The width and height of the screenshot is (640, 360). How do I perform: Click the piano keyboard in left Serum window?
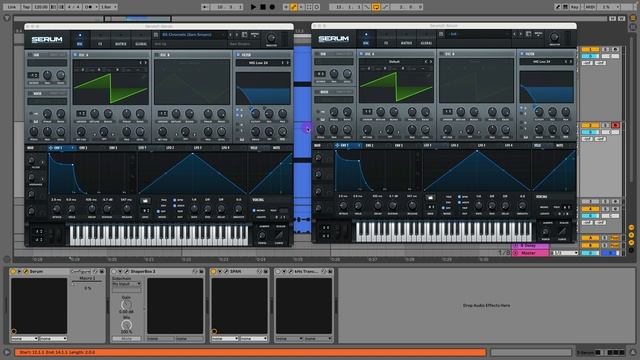point(159,236)
